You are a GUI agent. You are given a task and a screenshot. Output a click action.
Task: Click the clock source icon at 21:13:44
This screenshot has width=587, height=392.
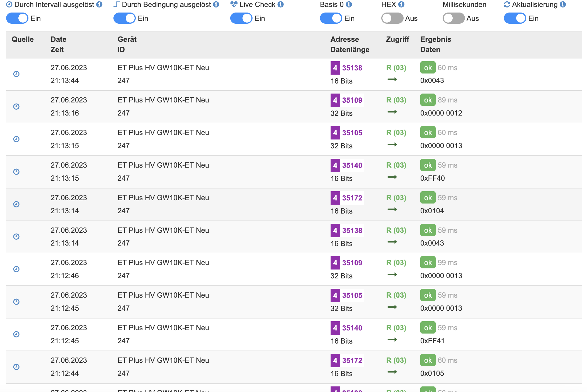coord(16,74)
